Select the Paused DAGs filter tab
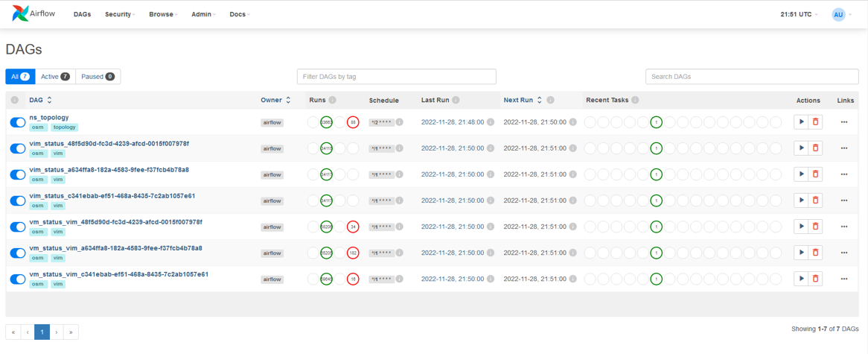The height and width of the screenshot is (354, 868). 98,77
